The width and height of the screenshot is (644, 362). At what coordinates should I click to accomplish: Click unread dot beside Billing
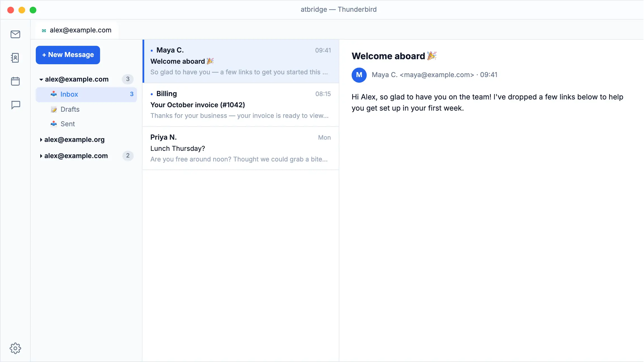point(152,94)
